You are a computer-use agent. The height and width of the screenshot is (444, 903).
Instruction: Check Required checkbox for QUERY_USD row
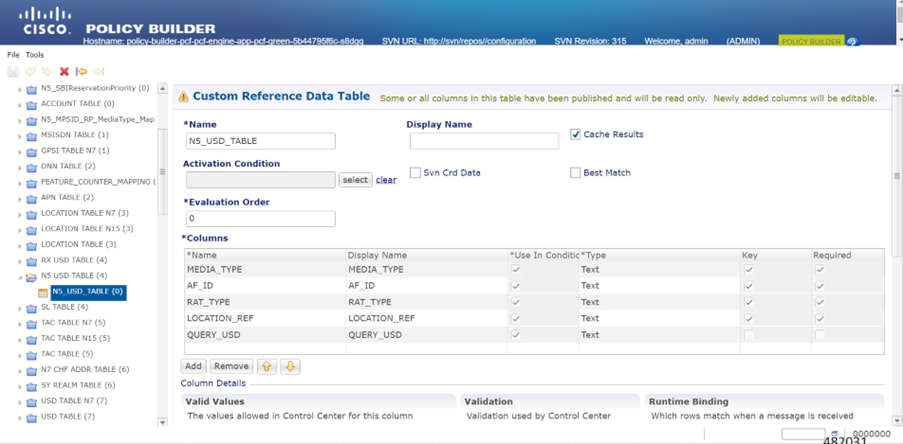[x=820, y=335]
